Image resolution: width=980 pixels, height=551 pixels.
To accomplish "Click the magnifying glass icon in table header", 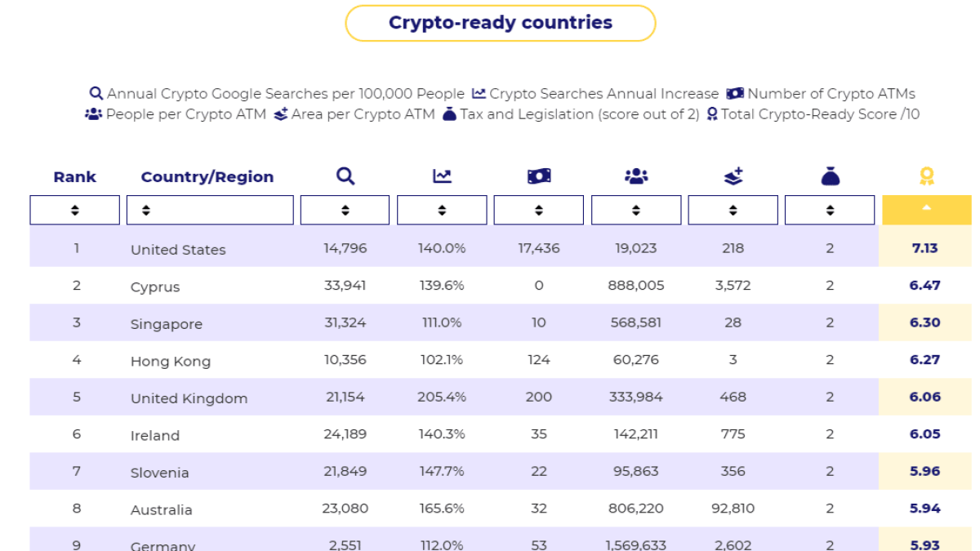I will [345, 176].
